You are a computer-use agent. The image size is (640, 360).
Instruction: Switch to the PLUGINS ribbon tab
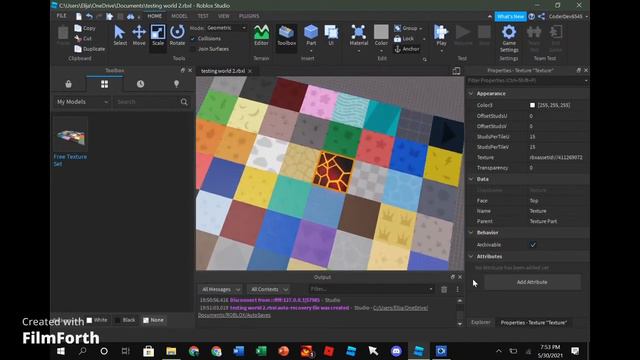[249, 16]
